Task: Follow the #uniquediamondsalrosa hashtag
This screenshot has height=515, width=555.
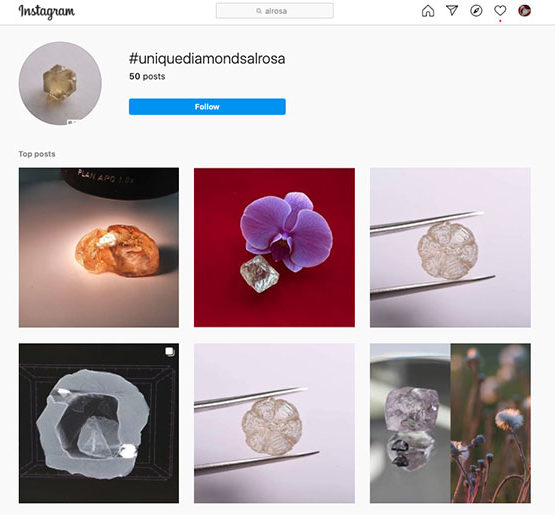Action: pos(207,107)
